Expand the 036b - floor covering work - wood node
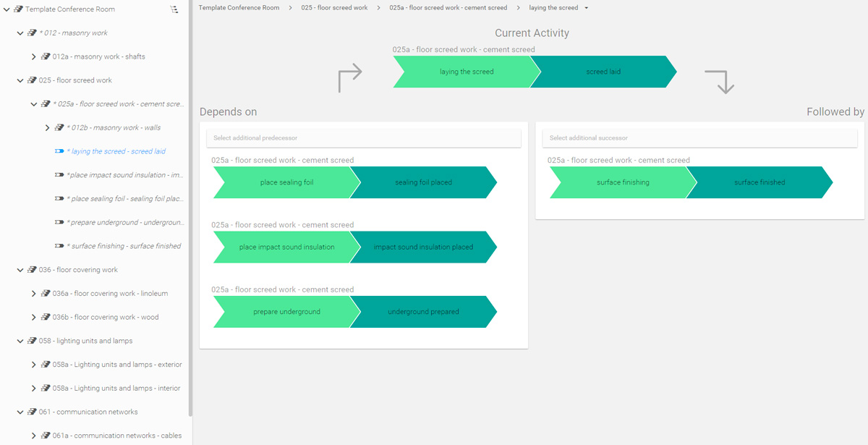This screenshot has height=445, width=868. pyautogui.click(x=34, y=317)
